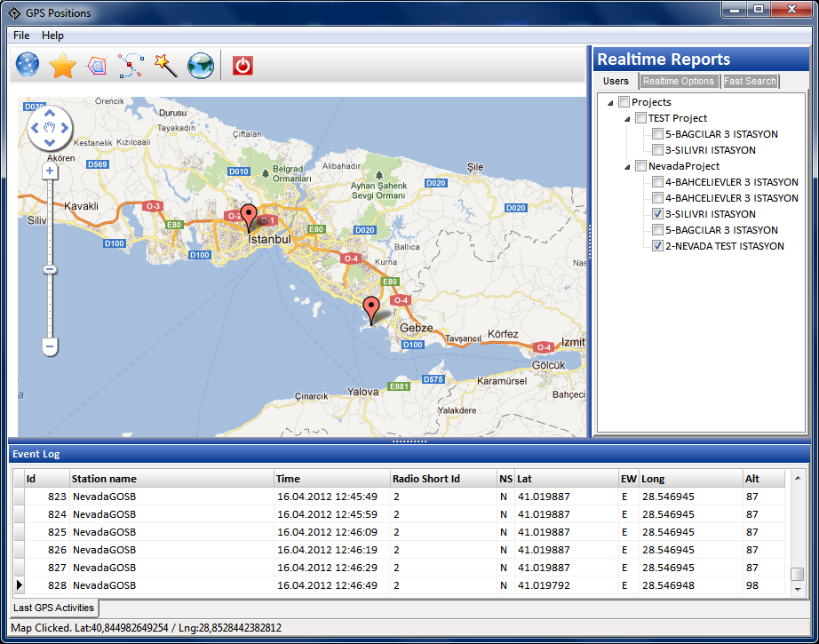The width and height of the screenshot is (819, 644).
Task: Uncheck 3-SILIVRI ISTASYON under NevadaProject
Action: (x=657, y=214)
